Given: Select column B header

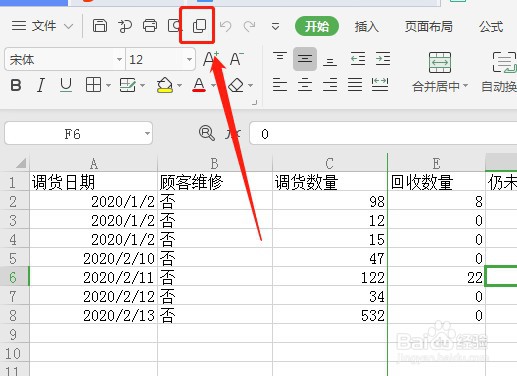Looking at the screenshot, I should (x=215, y=163).
